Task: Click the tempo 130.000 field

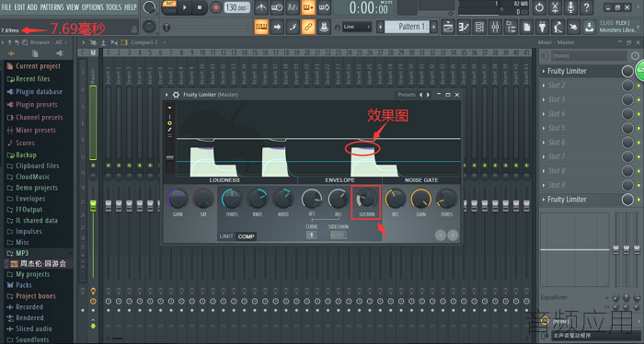Action: pyautogui.click(x=236, y=7)
